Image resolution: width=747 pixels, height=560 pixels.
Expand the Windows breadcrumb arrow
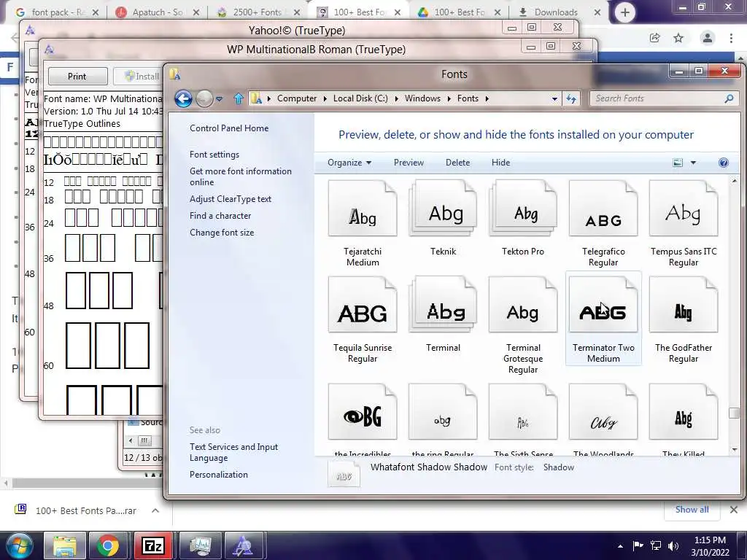[449, 98]
